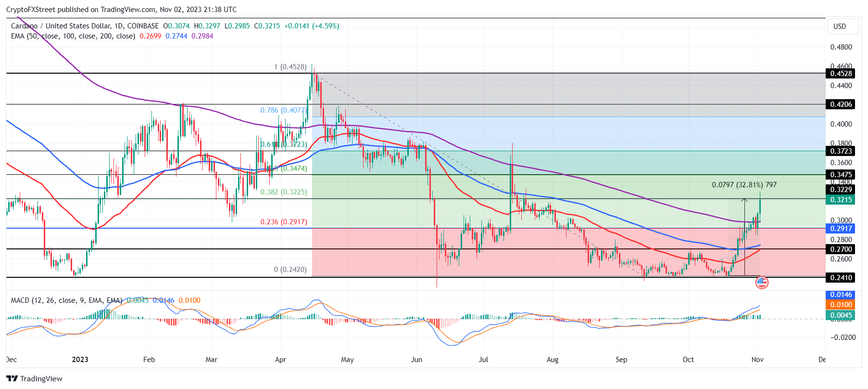Select the MACD (12, 26, close, 9, EMA, EMA) legend
This screenshot has width=868, height=389.
coord(67,300)
